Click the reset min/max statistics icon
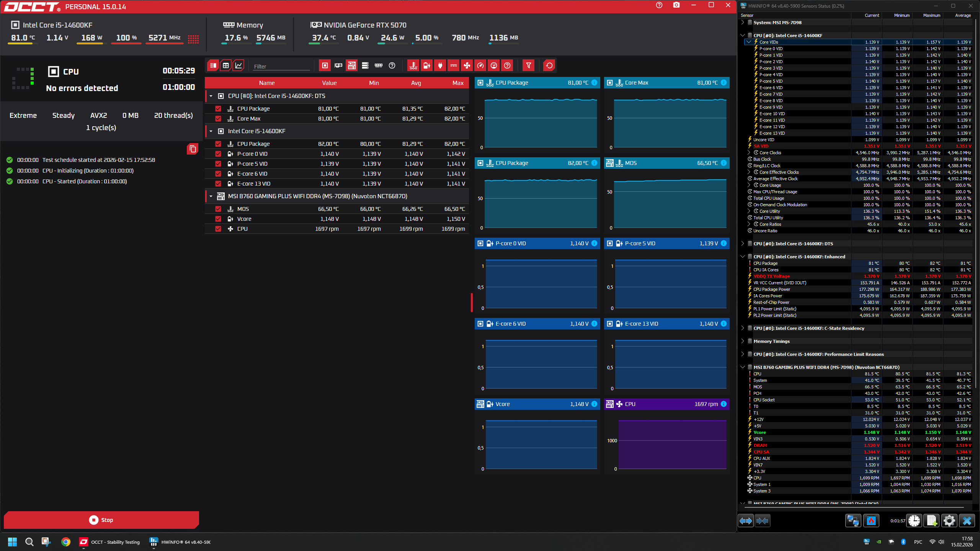 coord(549,65)
